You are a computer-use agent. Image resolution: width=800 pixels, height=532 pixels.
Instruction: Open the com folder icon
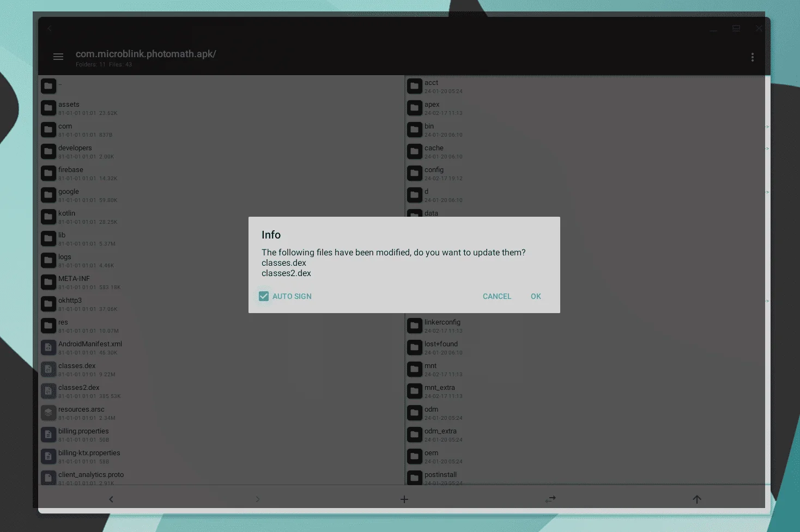click(x=49, y=129)
